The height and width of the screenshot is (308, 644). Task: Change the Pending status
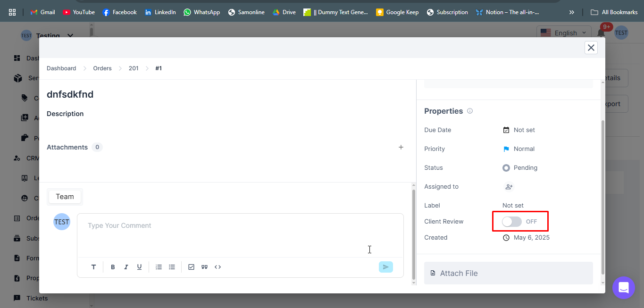[x=520, y=167]
